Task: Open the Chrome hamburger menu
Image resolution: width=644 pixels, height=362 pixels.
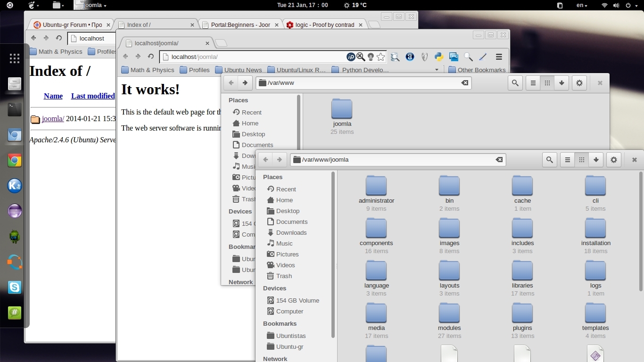Action: click(x=499, y=57)
